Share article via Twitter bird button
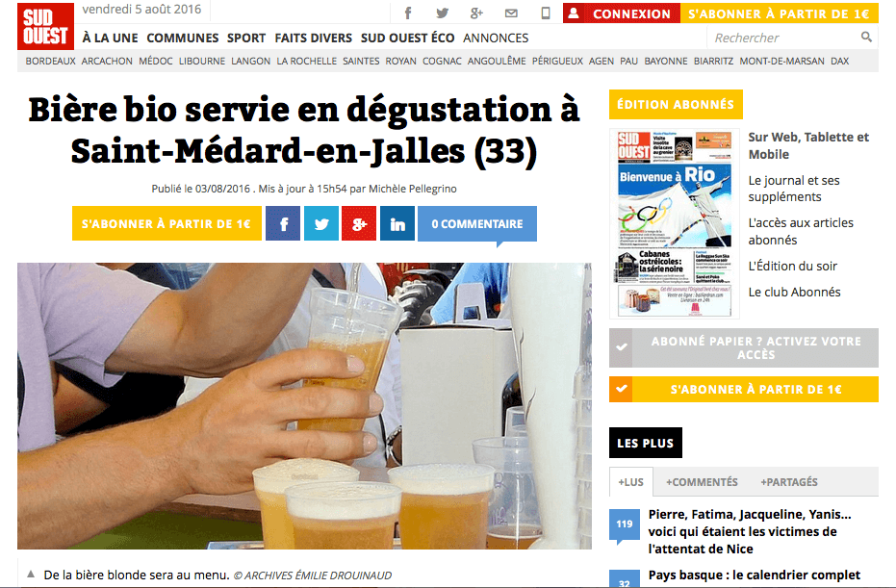896x588 pixels. click(321, 223)
